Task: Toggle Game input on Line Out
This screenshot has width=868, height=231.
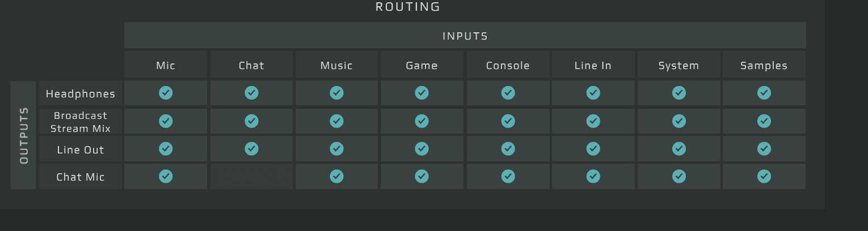Action: point(422,148)
